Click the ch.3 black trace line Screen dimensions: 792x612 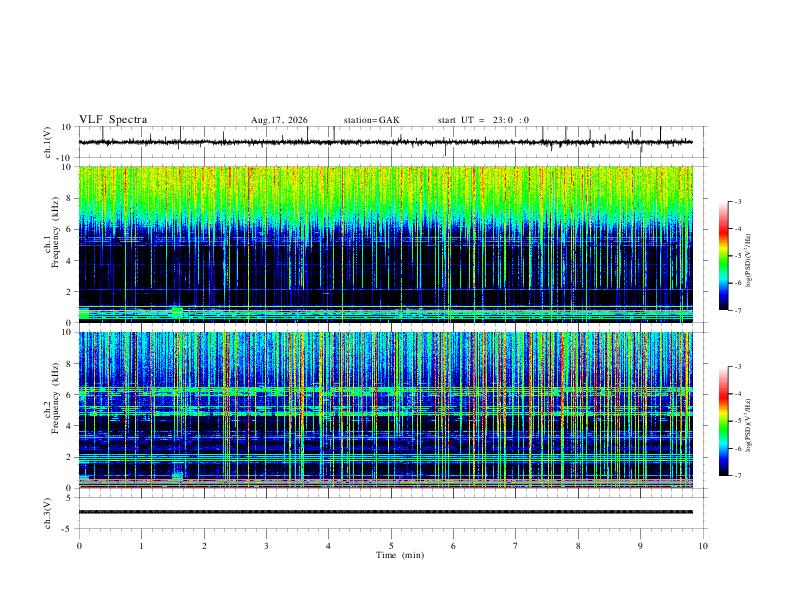pos(386,512)
